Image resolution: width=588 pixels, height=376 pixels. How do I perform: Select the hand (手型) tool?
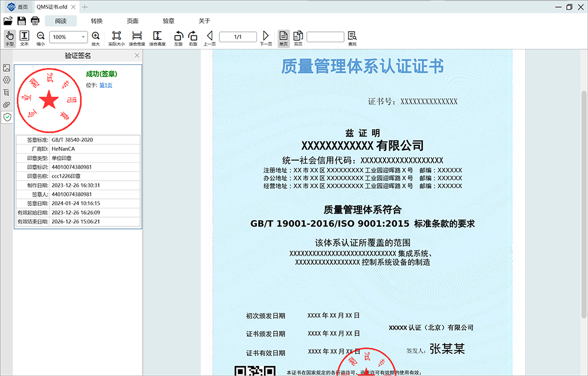10,38
